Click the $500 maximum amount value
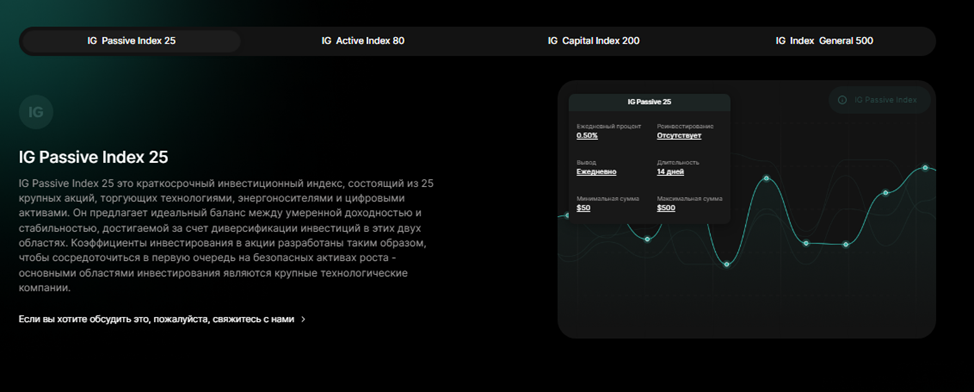Viewport: 974px width, 392px height. tap(666, 208)
